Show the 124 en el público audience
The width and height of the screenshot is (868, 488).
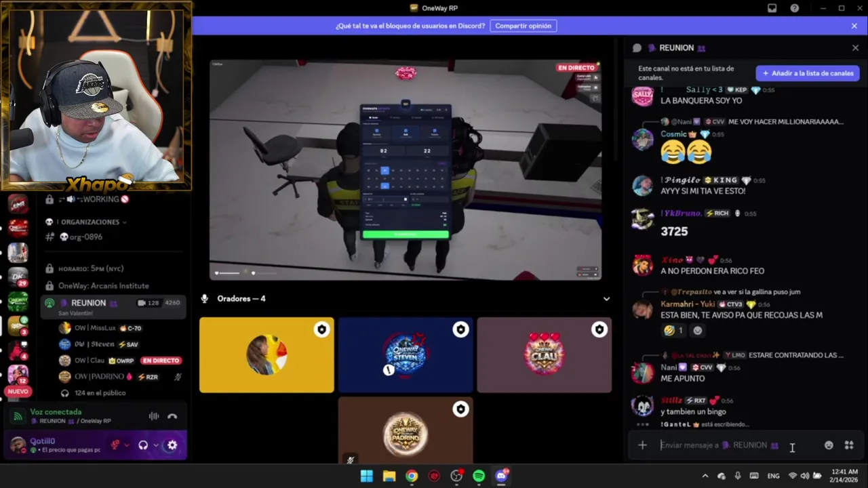click(x=93, y=392)
